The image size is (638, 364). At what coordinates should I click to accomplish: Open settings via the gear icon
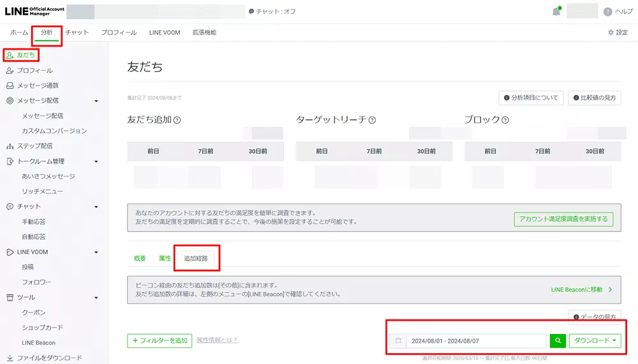(611, 33)
